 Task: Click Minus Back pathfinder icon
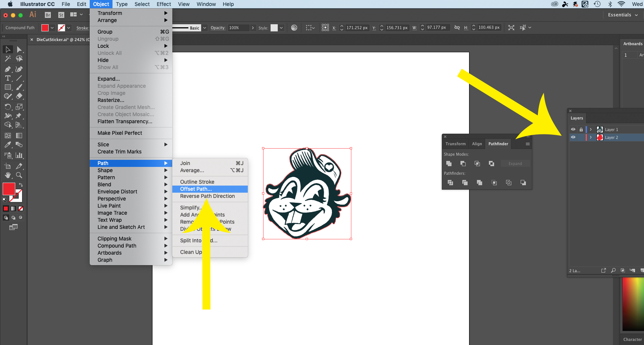(x=523, y=183)
